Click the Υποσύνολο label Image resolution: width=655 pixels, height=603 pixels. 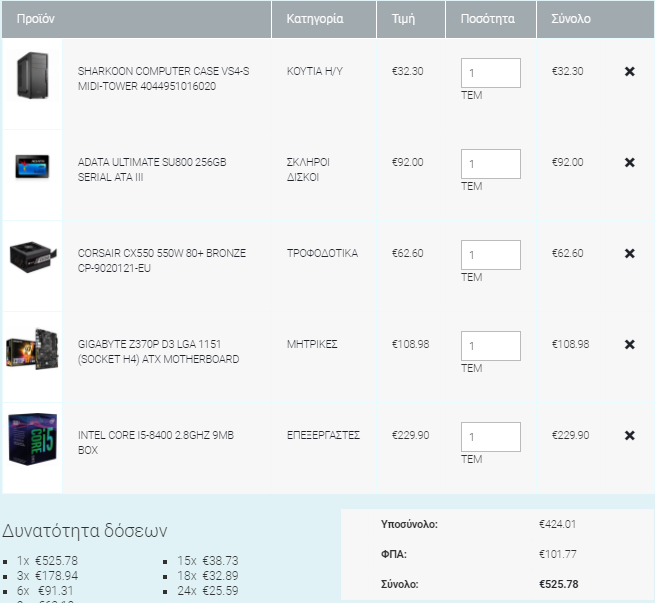click(409, 524)
